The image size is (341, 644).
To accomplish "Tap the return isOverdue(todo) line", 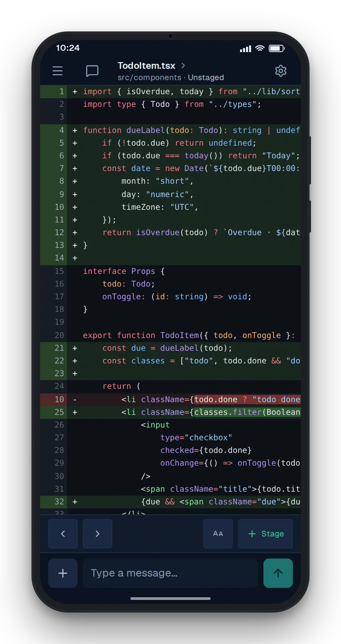I will pos(170,232).
